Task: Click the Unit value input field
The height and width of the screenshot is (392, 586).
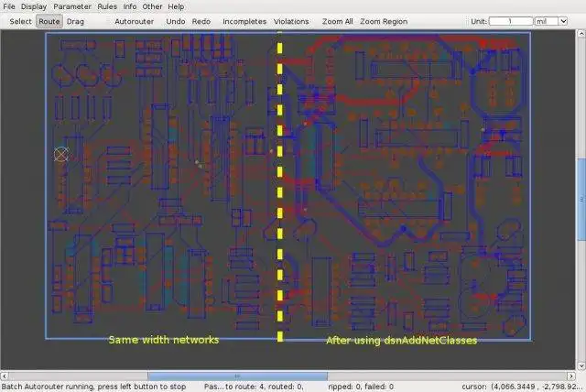Action: (511, 21)
